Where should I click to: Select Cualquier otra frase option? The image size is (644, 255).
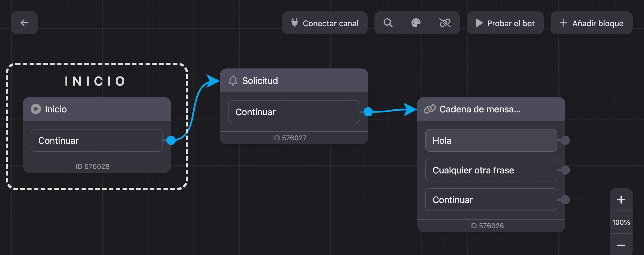pos(491,170)
